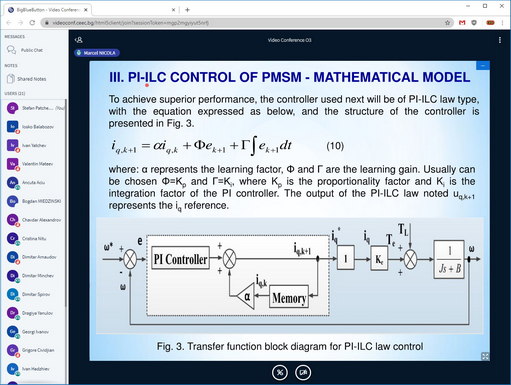Screen dimensions: 511x385
Task: Click Dimitar Spirov's light blue avatar
Action: (x=12, y=294)
